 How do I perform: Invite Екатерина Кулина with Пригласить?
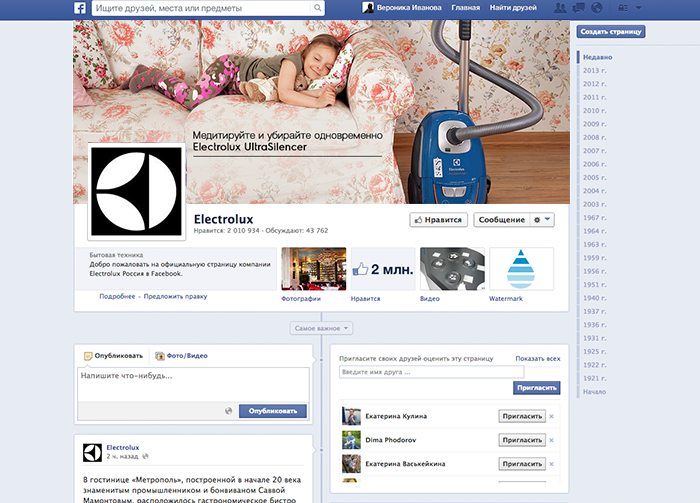pos(522,416)
